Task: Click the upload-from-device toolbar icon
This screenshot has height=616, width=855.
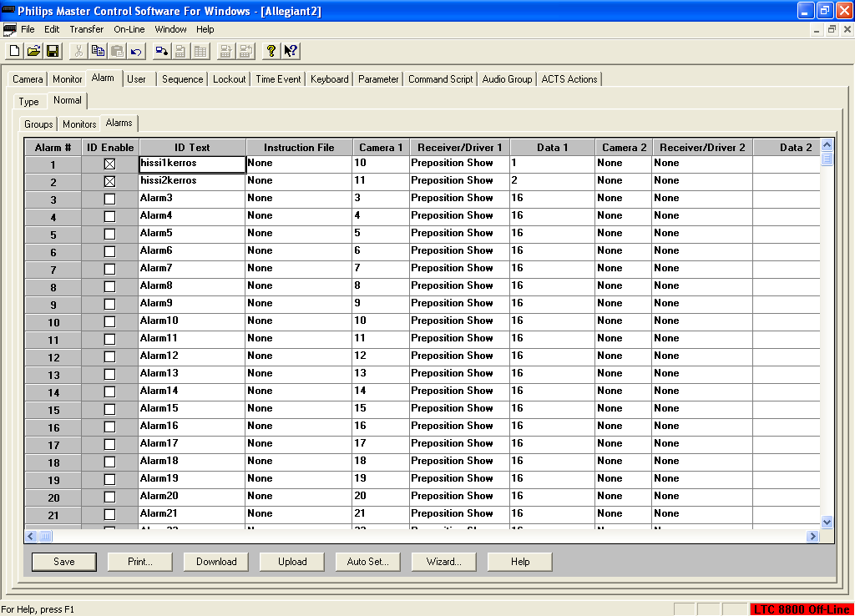Action: pos(245,51)
